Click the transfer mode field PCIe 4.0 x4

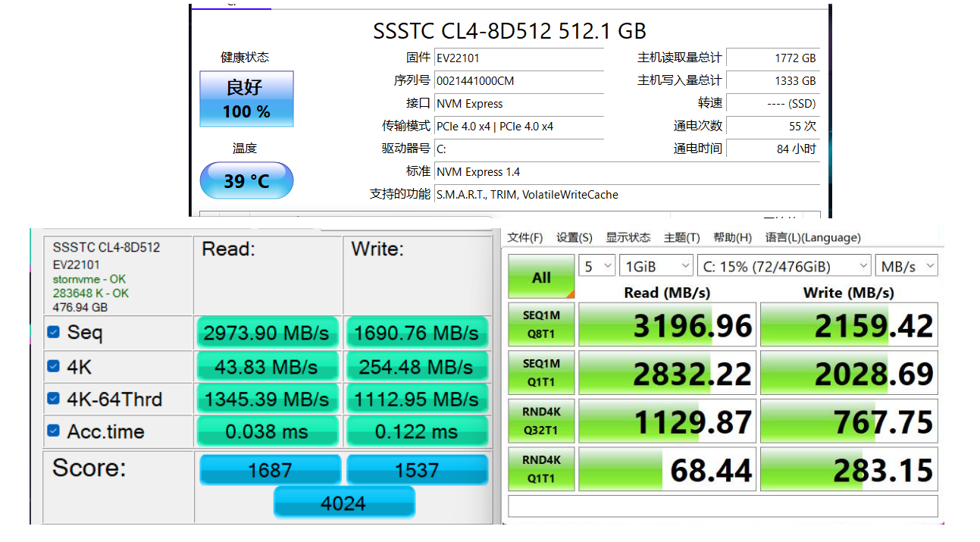[x=519, y=126]
